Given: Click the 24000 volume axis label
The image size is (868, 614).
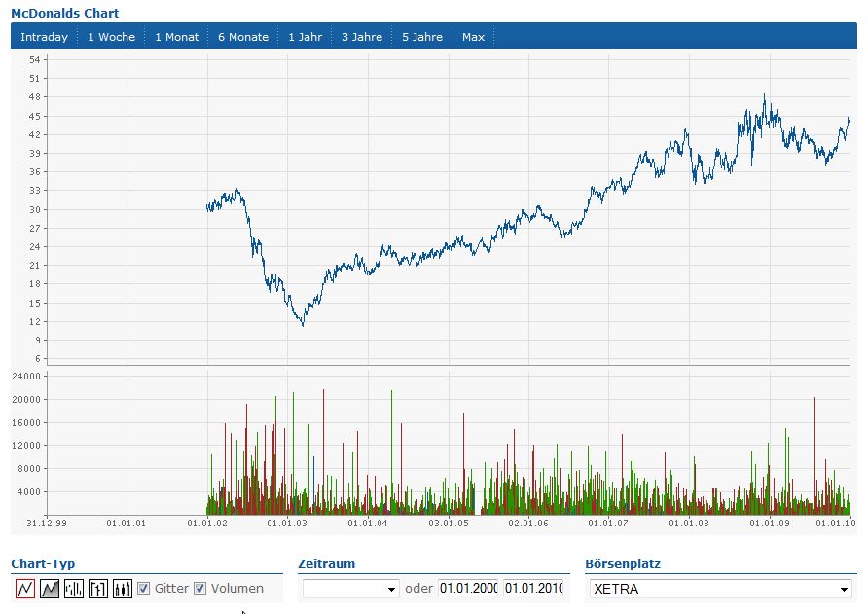Looking at the screenshot, I should [x=26, y=376].
